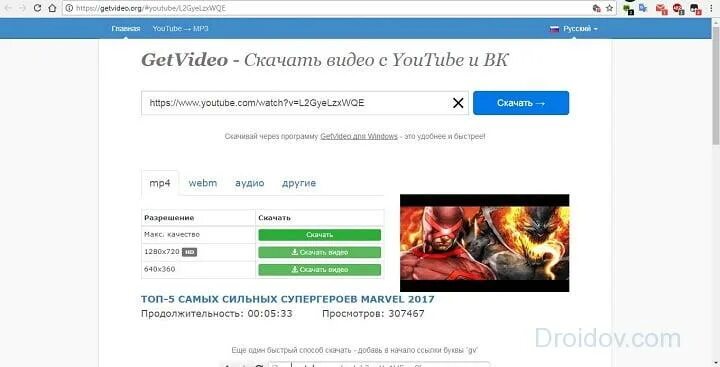Switch to the аудио tab
This screenshot has width=720, height=367.
point(249,183)
